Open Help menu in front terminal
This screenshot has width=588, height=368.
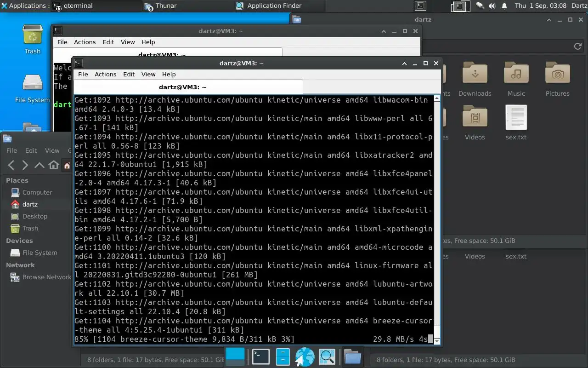[x=169, y=74]
